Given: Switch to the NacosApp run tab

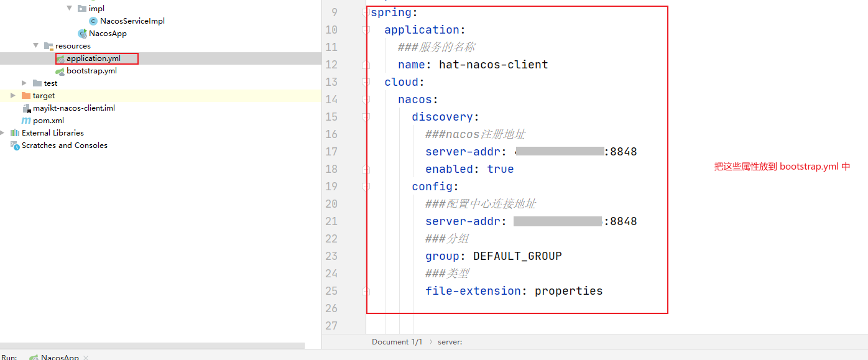Looking at the screenshot, I should pyautogui.click(x=59, y=356).
